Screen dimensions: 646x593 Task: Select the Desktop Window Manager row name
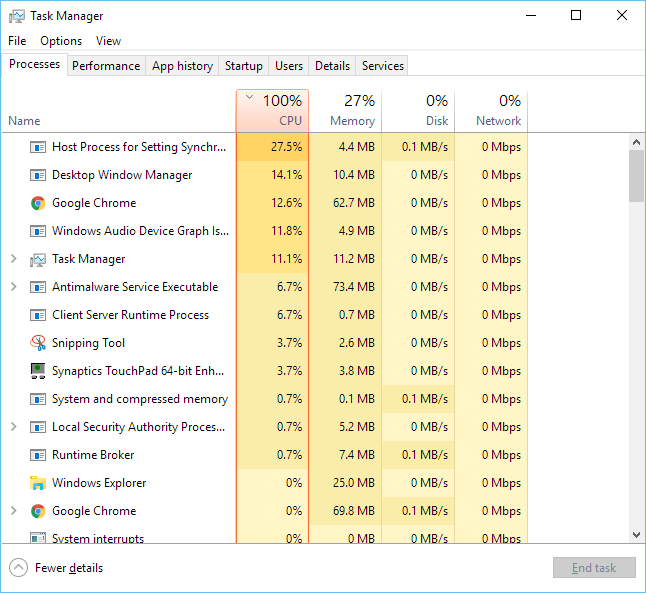click(x=122, y=175)
